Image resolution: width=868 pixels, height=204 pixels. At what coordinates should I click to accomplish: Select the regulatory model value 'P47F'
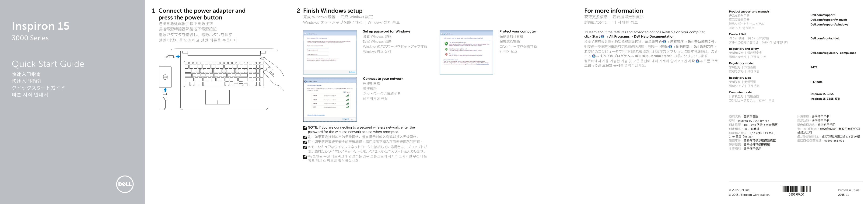point(814,67)
